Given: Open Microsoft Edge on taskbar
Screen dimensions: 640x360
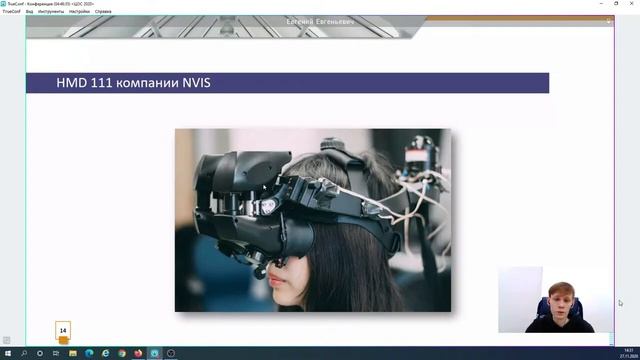Looking at the screenshot, I should (x=89, y=353).
